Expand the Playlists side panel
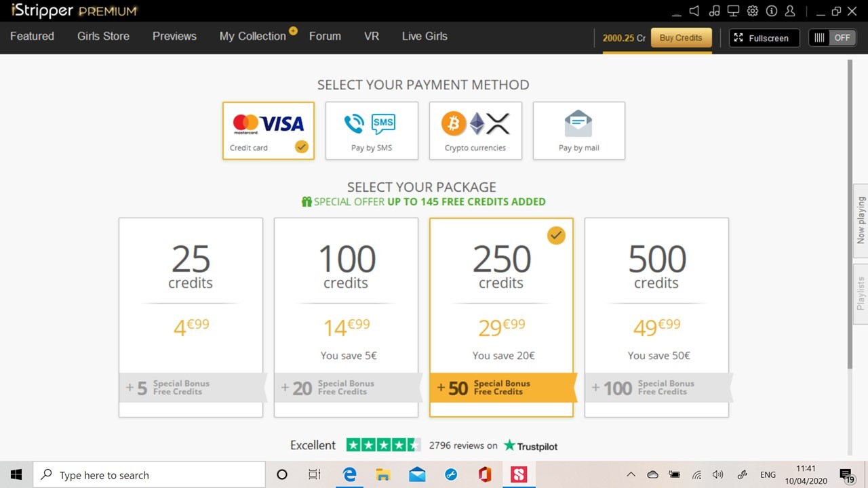This screenshot has width=868, height=488. click(861, 293)
